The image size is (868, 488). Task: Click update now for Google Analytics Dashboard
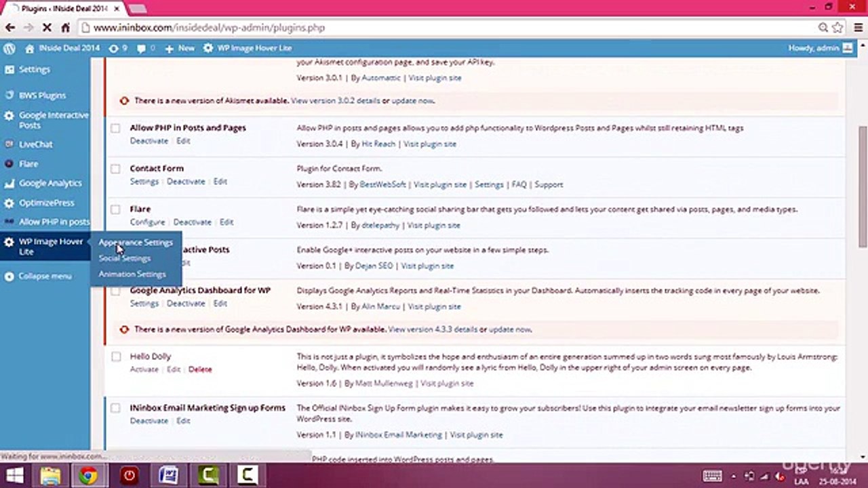pyautogui.click(x=510, y=329)
